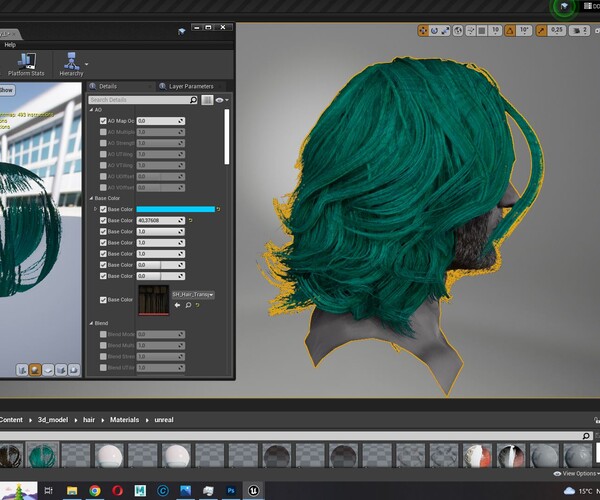The height and width of the screenshot is (500, 600).
Task: Open the SH_Hair_Trans texture dropdown
Action: [193, 295]
